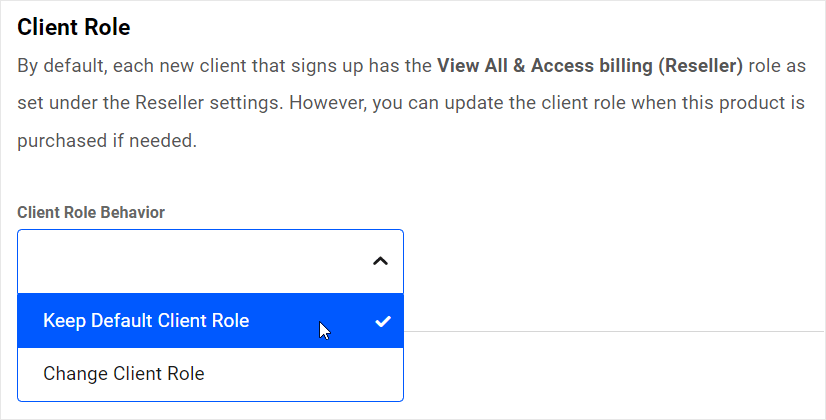This screenshot has width=826, height=420.
Task: Click the 'set under the' words in the second line
Action: 70,104
